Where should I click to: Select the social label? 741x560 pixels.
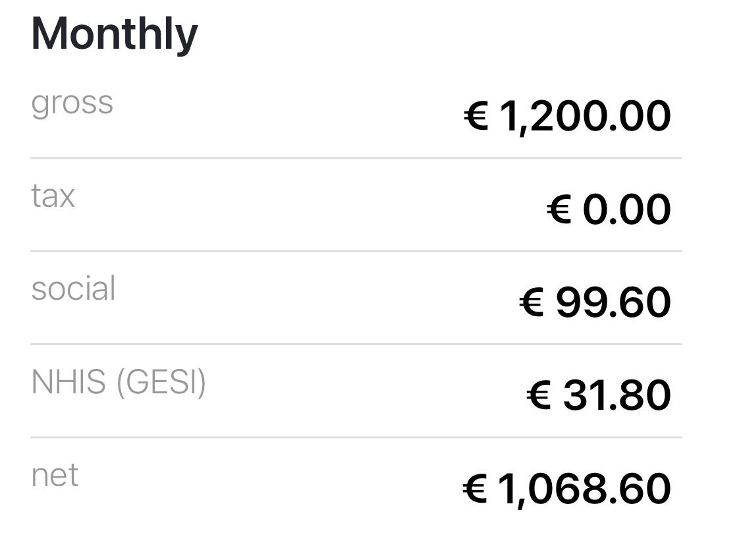[73, 288]
